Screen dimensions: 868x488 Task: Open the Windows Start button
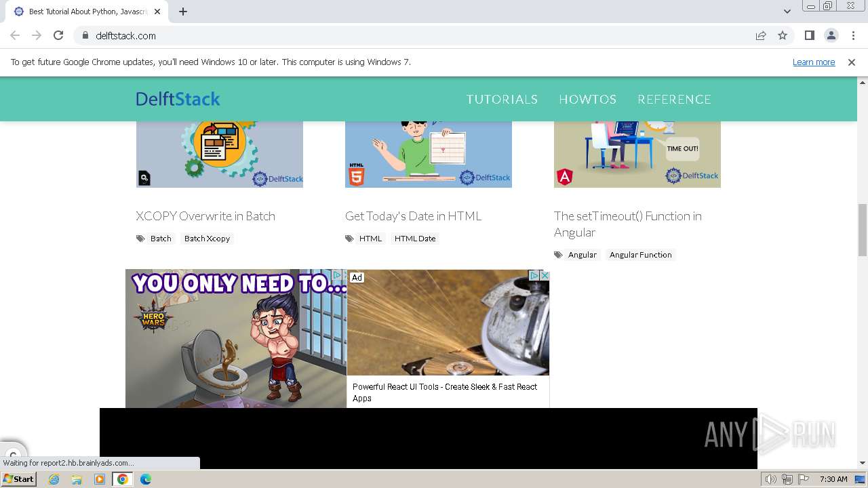click(19, 479)
